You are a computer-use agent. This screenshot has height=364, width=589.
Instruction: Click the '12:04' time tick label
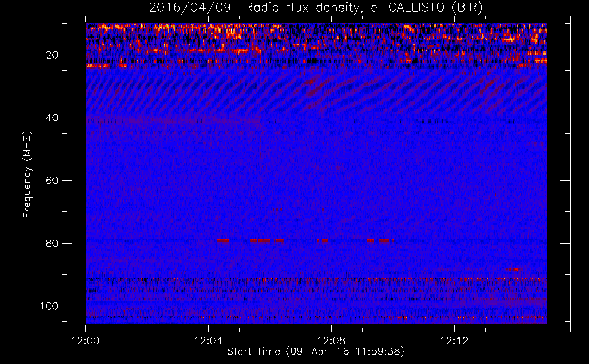click(208, 341)
